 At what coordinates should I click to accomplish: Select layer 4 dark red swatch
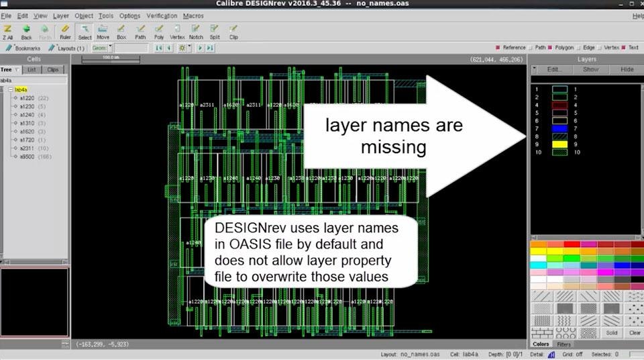559,105
